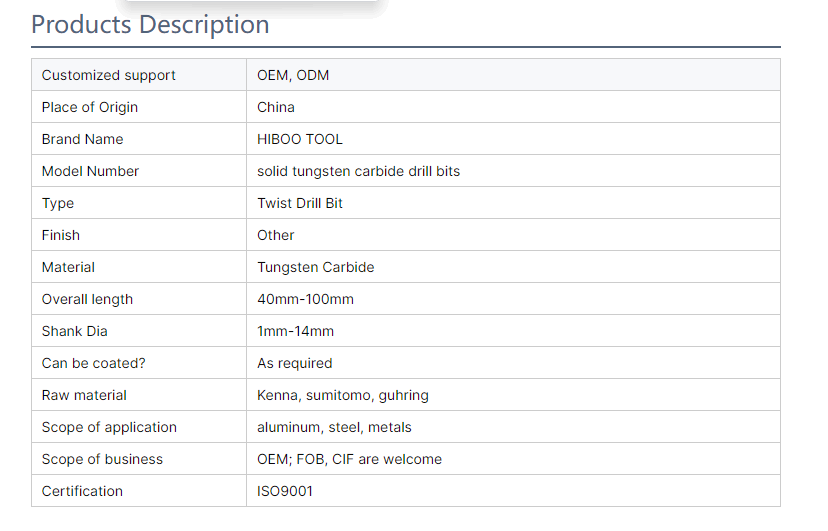The width and height of the screenshot is (828, 531).
Task: Select Kenna, sumitomo, guhring raw material text
Action: 343,395
